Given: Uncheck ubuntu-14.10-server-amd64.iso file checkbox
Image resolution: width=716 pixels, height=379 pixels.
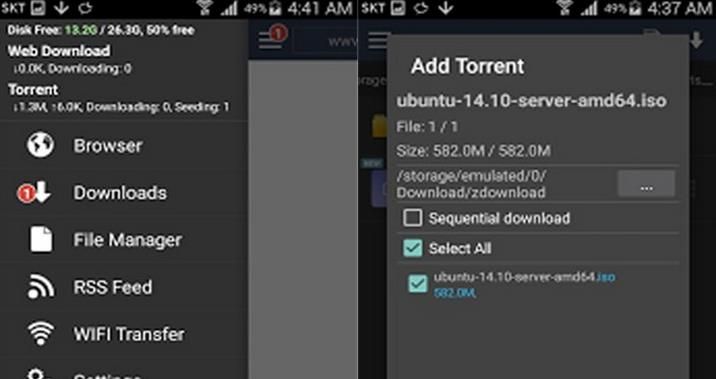Looking at the screenshot, I should (418, 284).
